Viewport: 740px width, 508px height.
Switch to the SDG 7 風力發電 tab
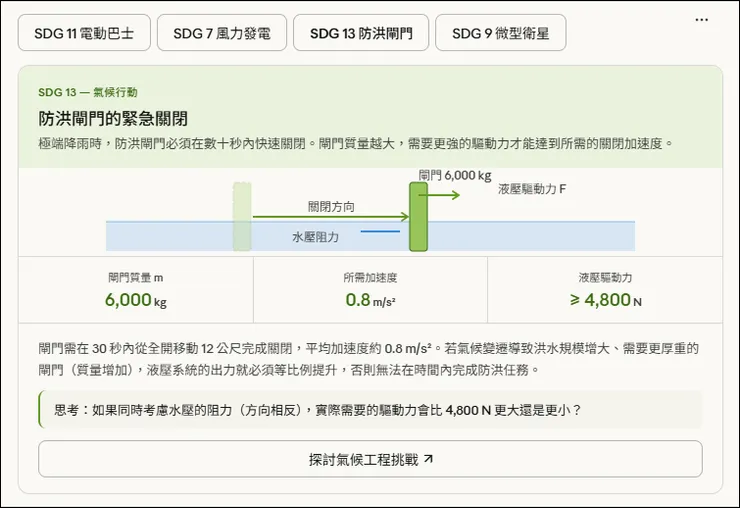point(222,33)
